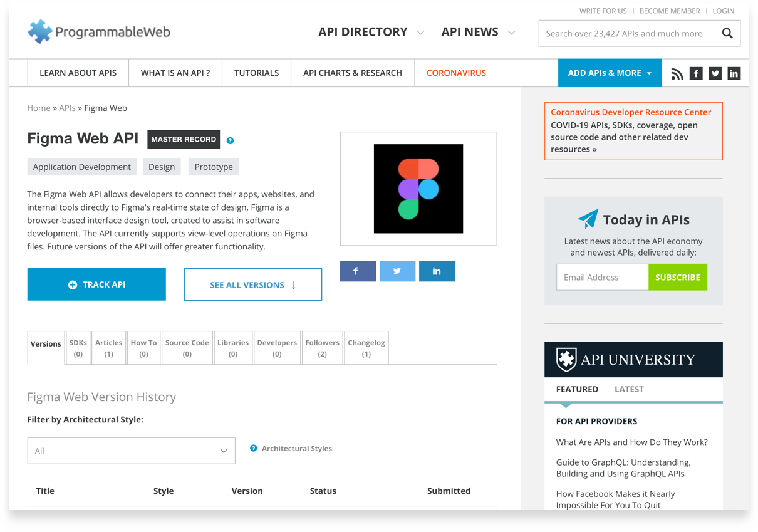Image resolution: width=758 pixels, height=532 pixels.
Task: Click SEE ALL VERSIONS button
Action: pos(253,284)
